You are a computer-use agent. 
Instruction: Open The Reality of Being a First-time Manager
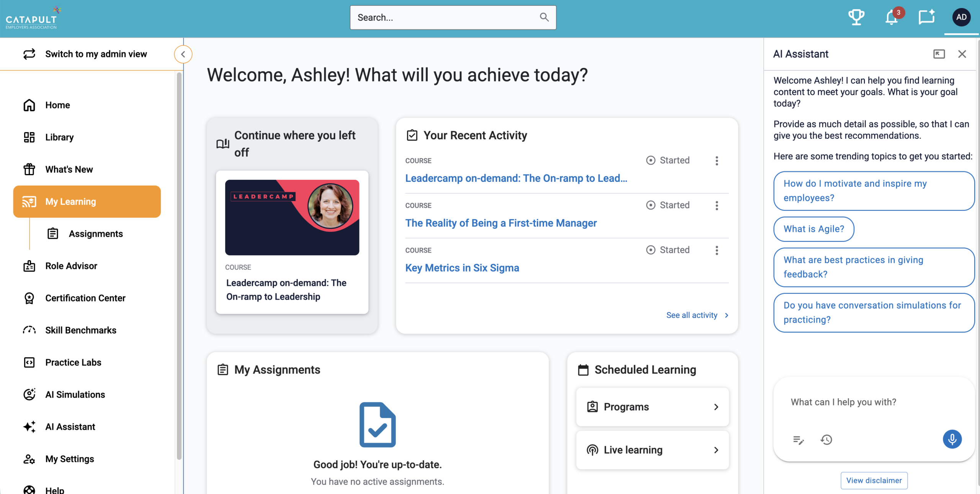501,223
